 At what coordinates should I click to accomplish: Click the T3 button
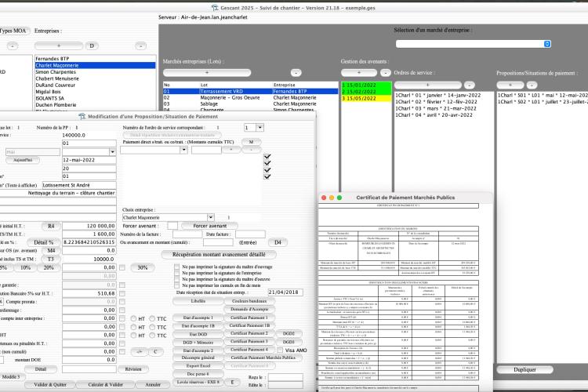51,259
